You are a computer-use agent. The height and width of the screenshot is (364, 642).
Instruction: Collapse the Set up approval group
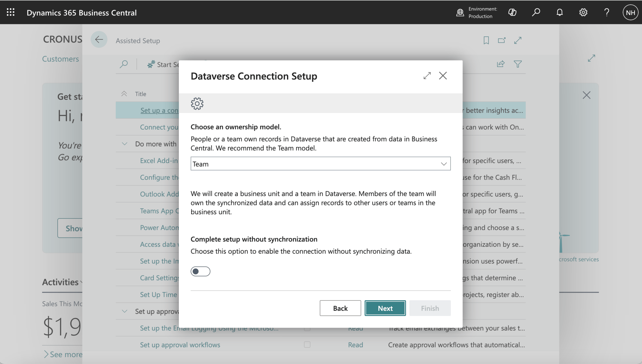pyautogui.click(x=124, y=311)
